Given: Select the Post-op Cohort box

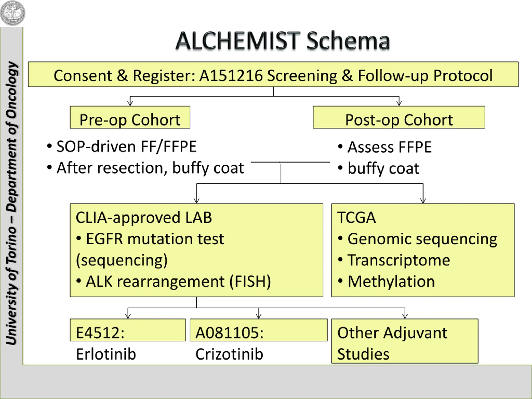Looking at the screenshot, I should (399, 117).
